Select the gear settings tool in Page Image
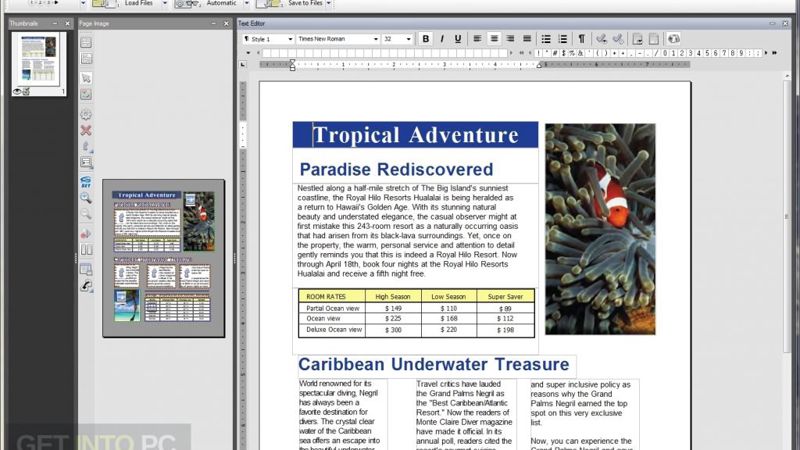The image size is (800, 450). click(86, 114)
